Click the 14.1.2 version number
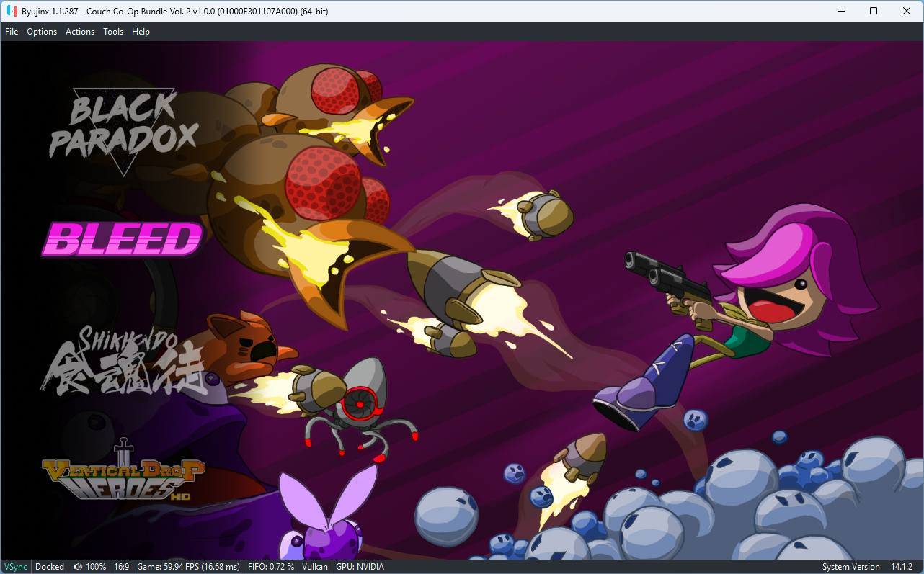This screenshot has height=574, width=924. 902,567
